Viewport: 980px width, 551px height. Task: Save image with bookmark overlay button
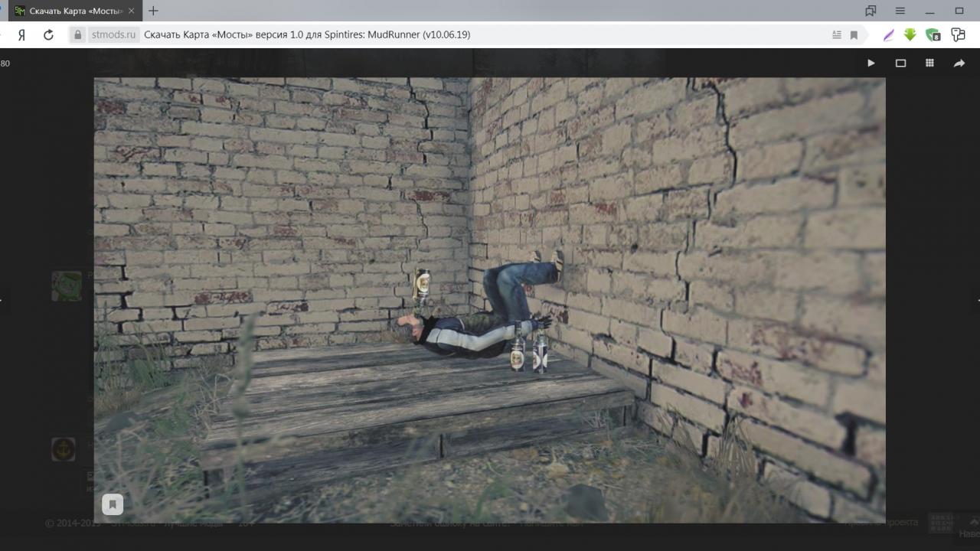click(x=113, y=504)
